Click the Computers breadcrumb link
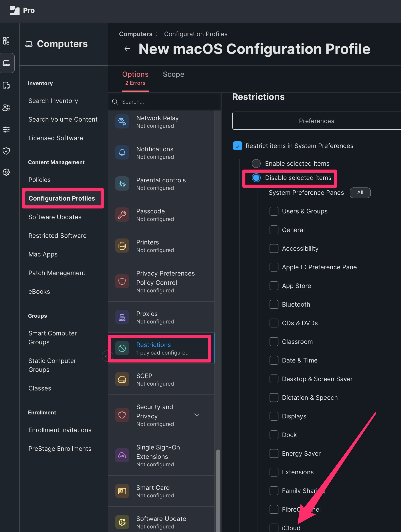Image resolution: width=401 pixels, height=532 pixels. pos(136,34)
